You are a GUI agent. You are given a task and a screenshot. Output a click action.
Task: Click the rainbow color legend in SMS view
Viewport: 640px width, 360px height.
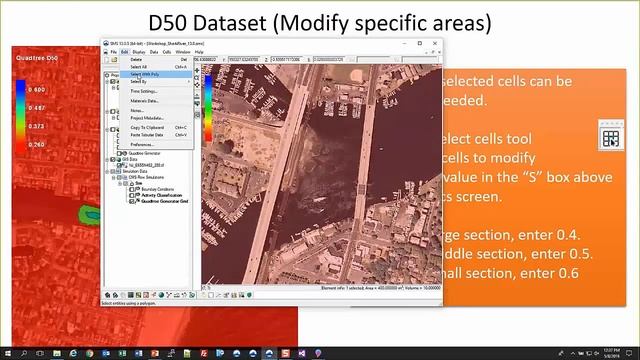208,108
